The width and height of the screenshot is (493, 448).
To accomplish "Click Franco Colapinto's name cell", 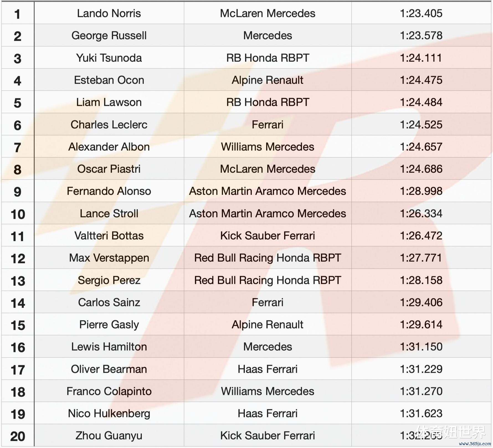I will [109, 391].
